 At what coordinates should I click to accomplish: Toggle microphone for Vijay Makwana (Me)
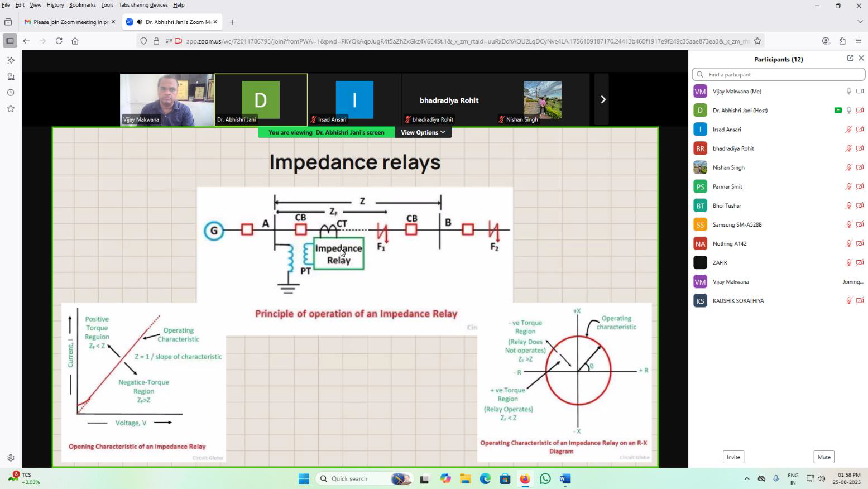pyautogui.click(x=848, y=92)
